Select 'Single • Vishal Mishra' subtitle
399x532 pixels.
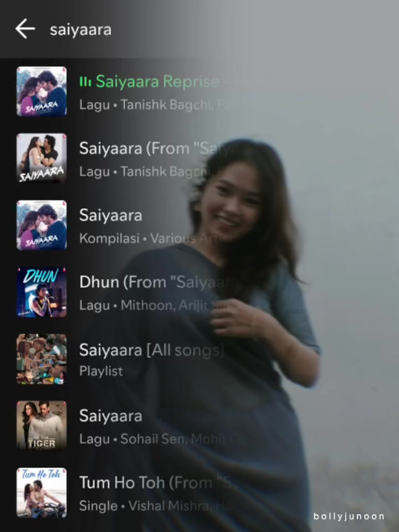pos(144,505)
